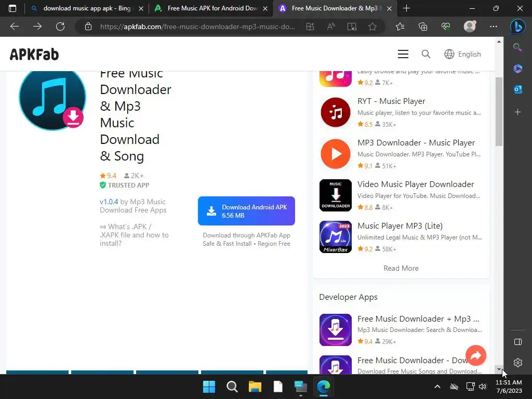The width and height of the screenshot is (532, 399).
Task: Close the Bing search tab
Action: pyautogui.click(x=141, y=8)
